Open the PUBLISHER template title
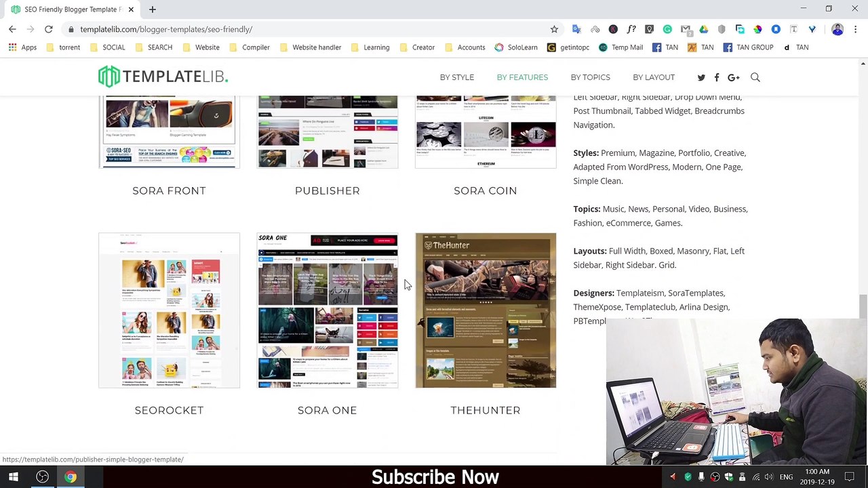This screenshot has height=488, width=868. point(328,190)
